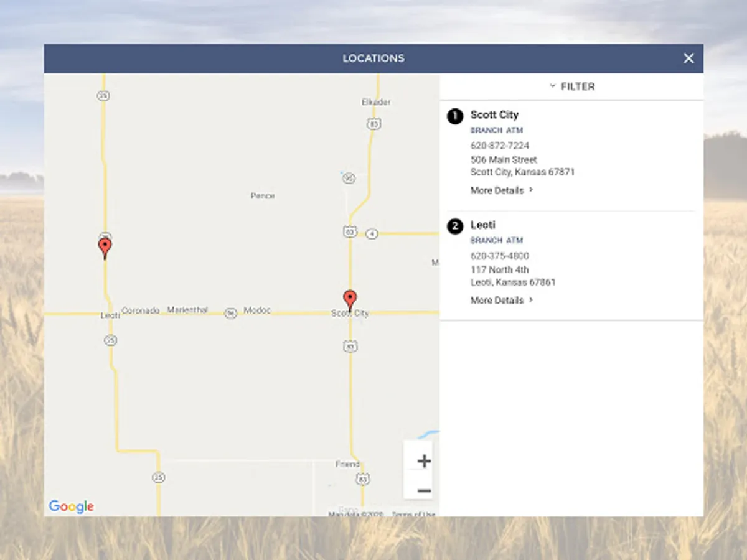Close the Locations dialog
Image resolution: width=747 pixels, height=560 pixels.
[688, 58]
